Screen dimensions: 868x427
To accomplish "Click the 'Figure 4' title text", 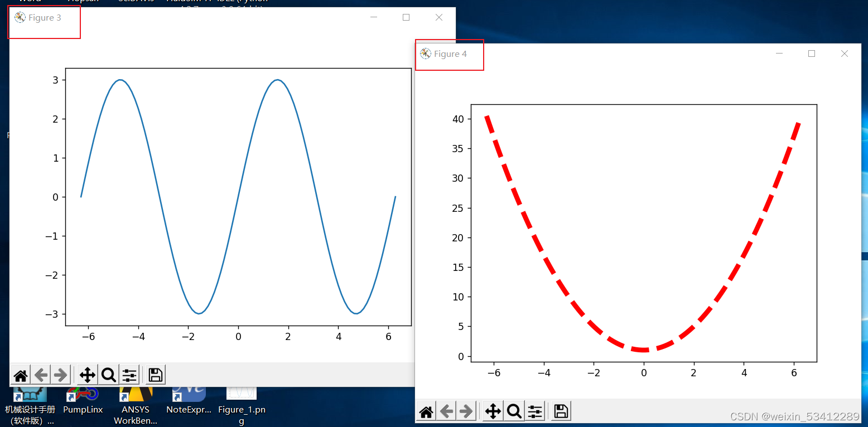I will click(x=451, y=54).
